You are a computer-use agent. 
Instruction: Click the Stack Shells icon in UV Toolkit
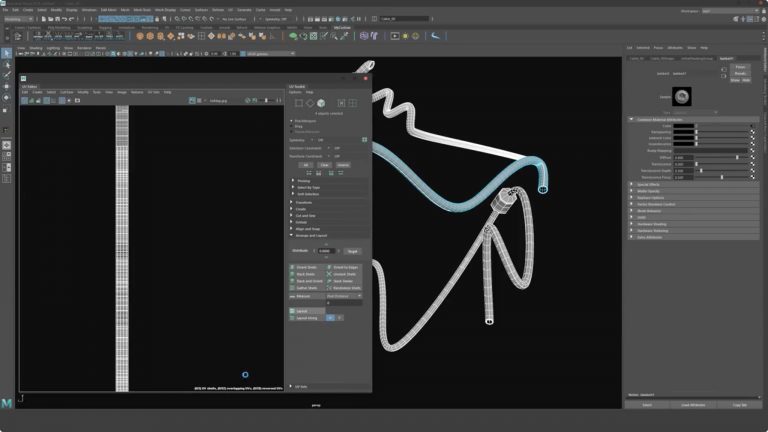[291, 274]
